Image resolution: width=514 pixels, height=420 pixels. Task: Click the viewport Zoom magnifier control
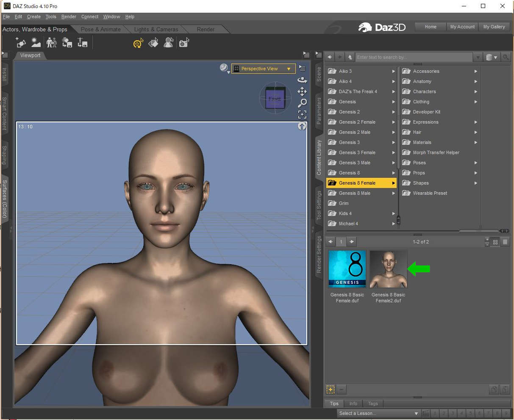point(302,103)
